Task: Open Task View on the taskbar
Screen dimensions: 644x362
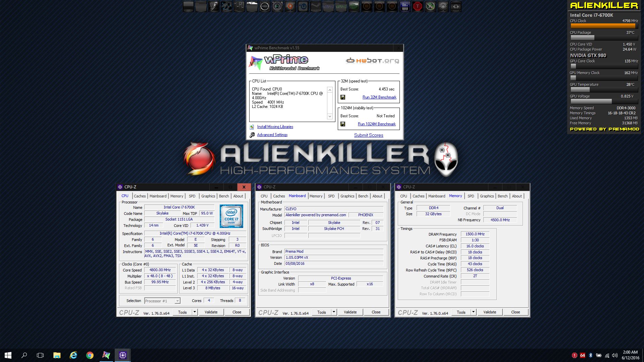Action: 40,355
